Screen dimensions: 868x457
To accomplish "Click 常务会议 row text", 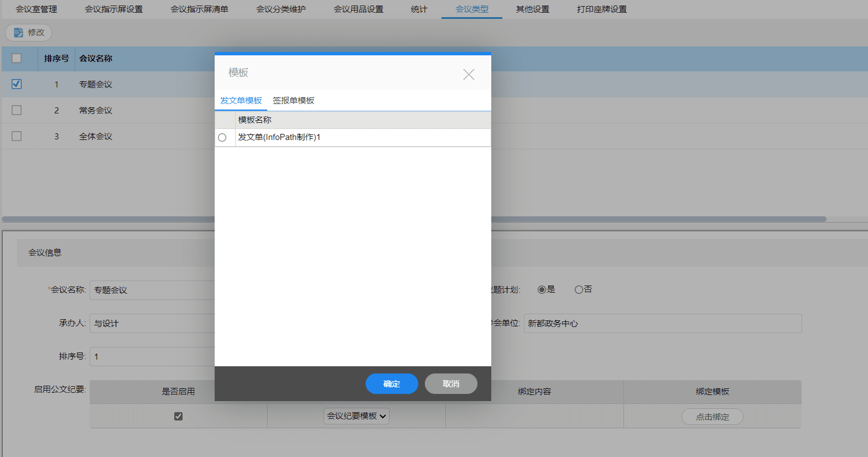I will 96,110.
